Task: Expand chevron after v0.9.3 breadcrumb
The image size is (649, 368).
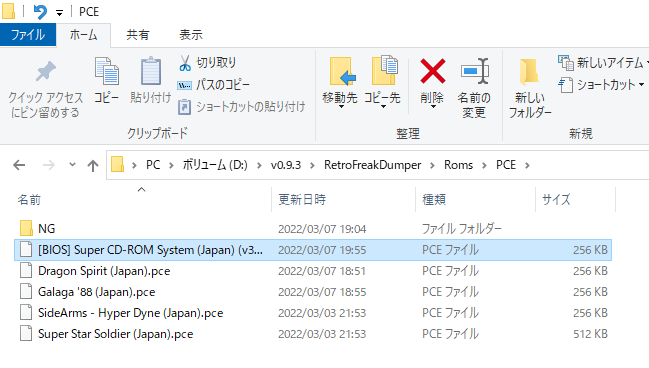Action: [x=312, y=165]
